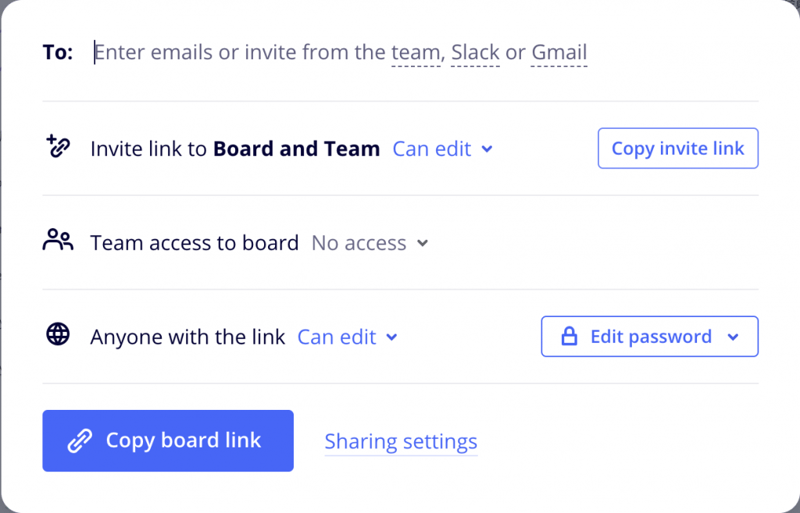Pick the Gmail invite option
Image resolution: width=800 pixels, height=513 pixels.
tap(559, 52)
